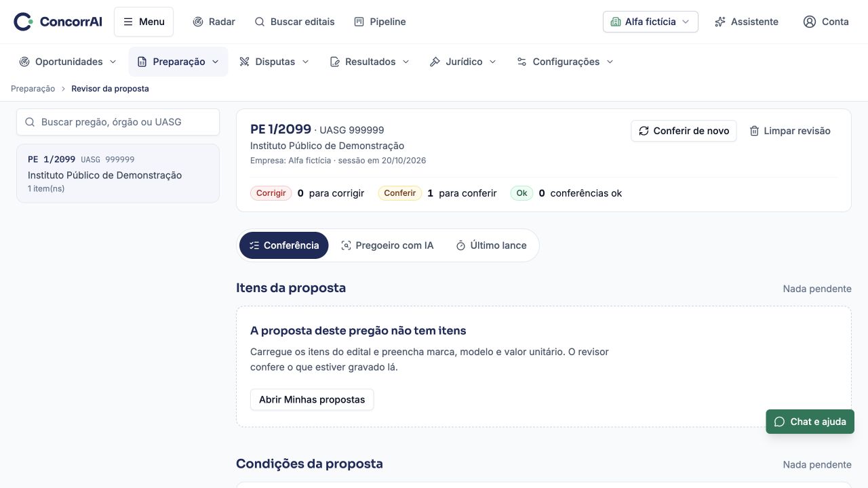Image resolution: width=868 pixels, height=488 pixels.
Task: Expand the Configurações menu
Action: (565, 62)
